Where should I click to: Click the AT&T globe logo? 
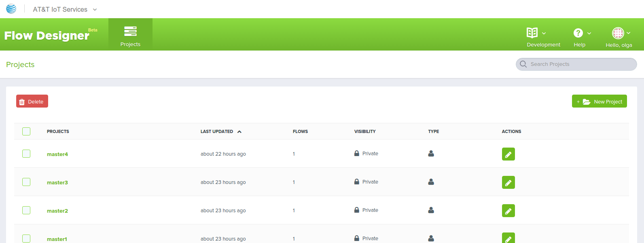[11, 8]
